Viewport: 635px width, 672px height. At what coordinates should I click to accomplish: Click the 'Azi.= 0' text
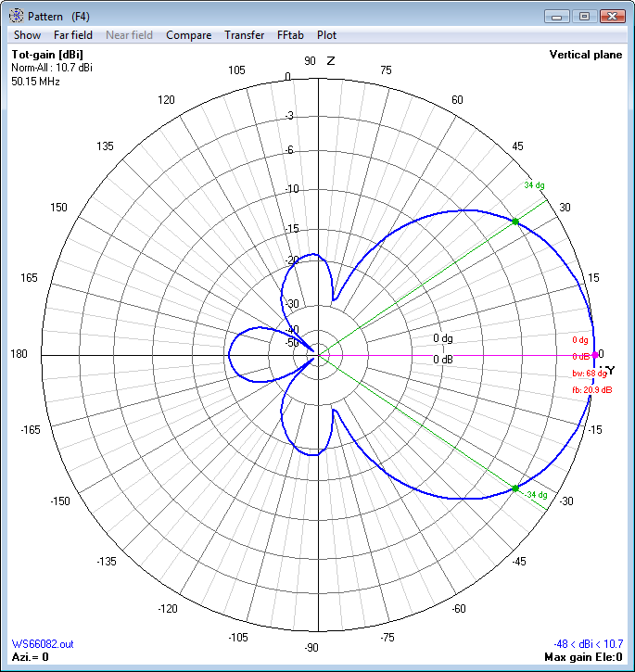point(30,657)
